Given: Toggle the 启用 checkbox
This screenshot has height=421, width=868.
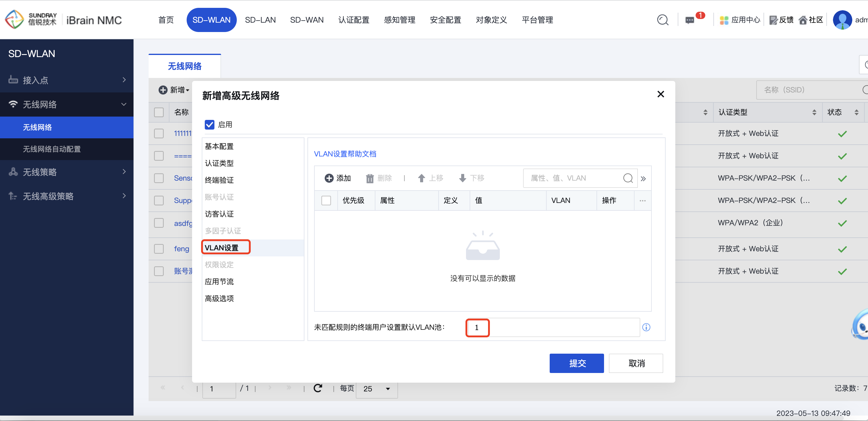Looking at the screenshot, I should 210,125.
